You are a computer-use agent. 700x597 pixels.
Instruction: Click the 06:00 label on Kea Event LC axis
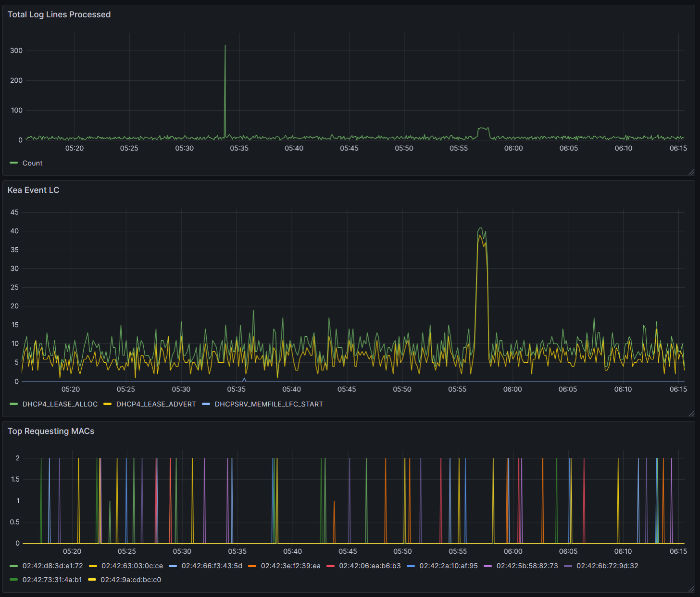point(512,389)
